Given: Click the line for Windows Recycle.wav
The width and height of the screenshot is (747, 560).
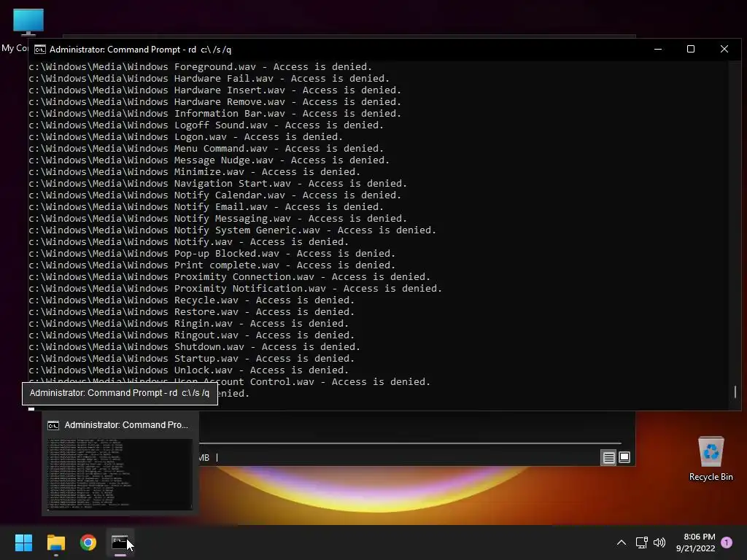Looking at the screenshot, I should coord(192,300).
